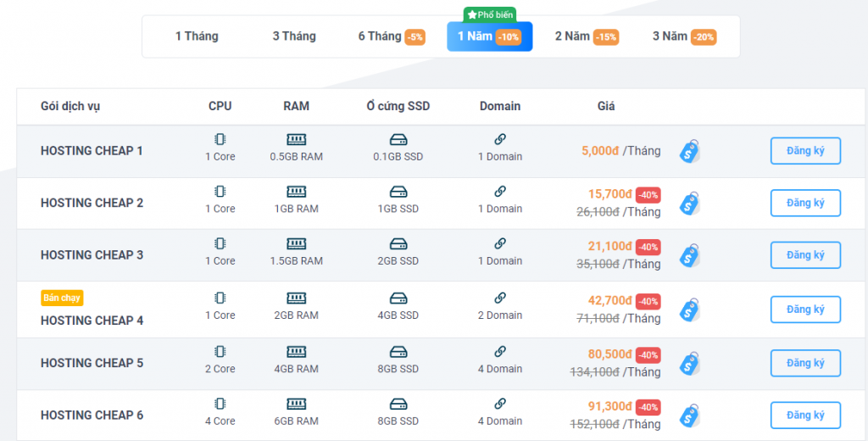The width and height of the screenshot is (868, 441).
Task: Click the RAM column header
Action: (x=296, y=106)
